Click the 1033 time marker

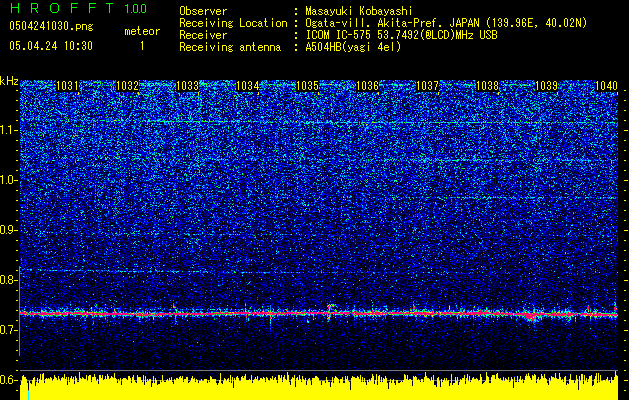187,86
